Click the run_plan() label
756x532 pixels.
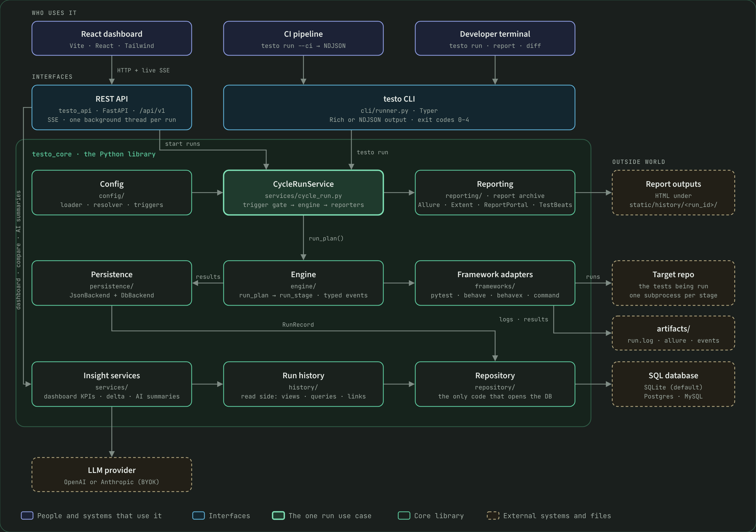pos(326,239)
